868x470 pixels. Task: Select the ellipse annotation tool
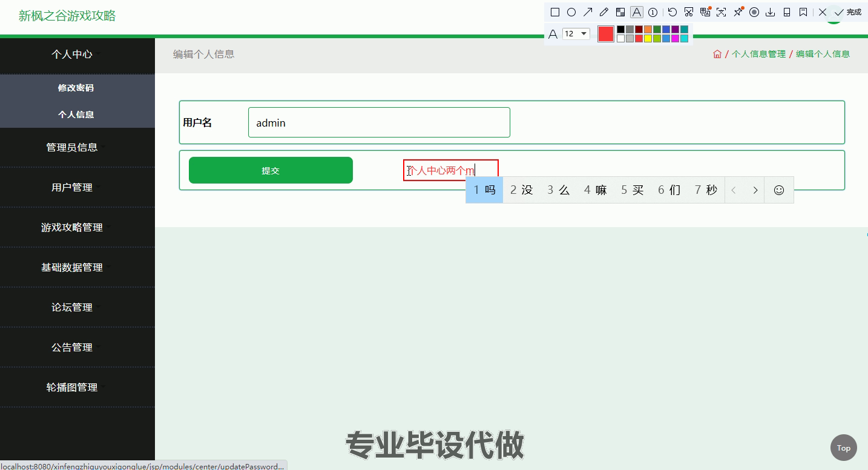pyautogui.click(x=571, y=12)
